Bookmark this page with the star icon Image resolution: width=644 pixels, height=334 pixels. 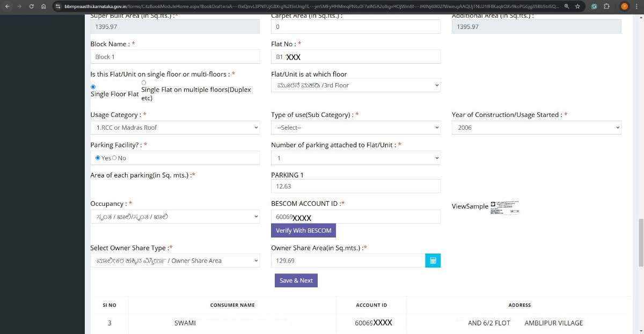[x=577, y=6]
